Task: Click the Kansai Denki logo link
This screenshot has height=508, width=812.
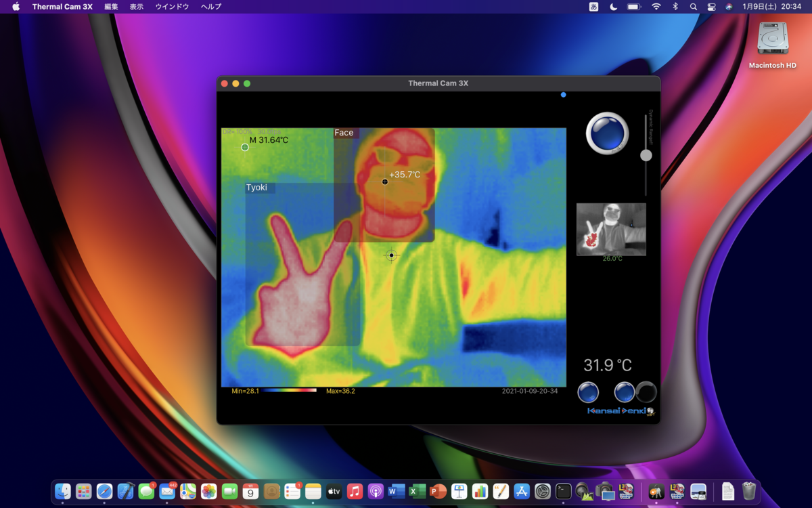Action: click(x=621, y=410)
